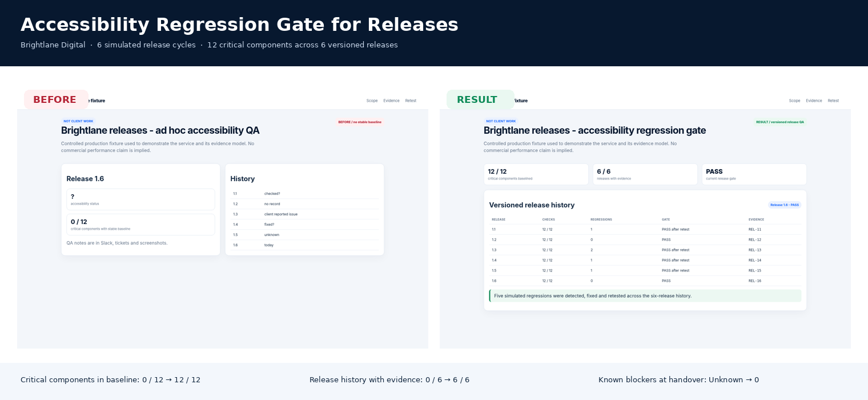The width and height of the screenshot is (868, 400).
Task: Click 'no record' in History row 1.2
Action: point(272,204)
